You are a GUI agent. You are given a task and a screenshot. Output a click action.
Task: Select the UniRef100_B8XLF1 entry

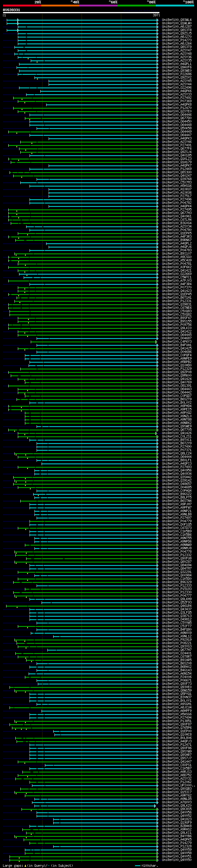coord(177,460)
